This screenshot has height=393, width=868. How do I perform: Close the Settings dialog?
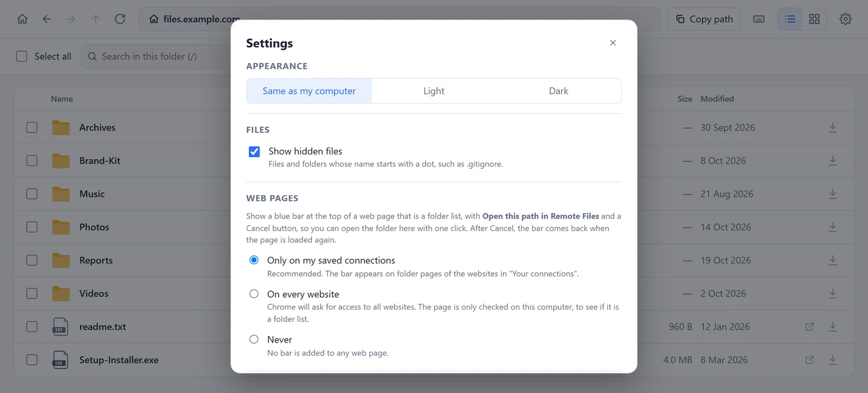coord(613,43)
